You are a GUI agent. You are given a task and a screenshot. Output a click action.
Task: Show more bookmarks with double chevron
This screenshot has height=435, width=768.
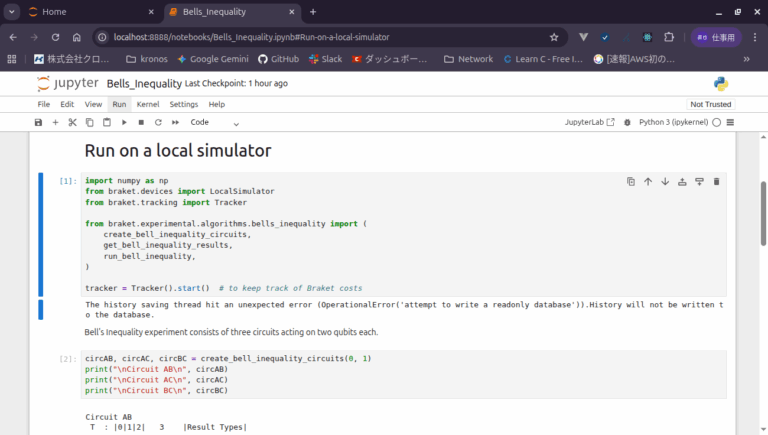point(746,59)
